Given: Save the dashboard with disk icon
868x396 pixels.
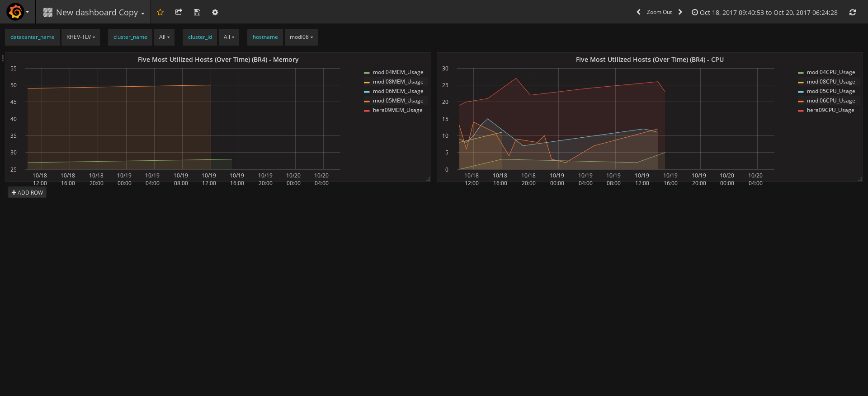Looking at the screenshot, I should [197, 12].
